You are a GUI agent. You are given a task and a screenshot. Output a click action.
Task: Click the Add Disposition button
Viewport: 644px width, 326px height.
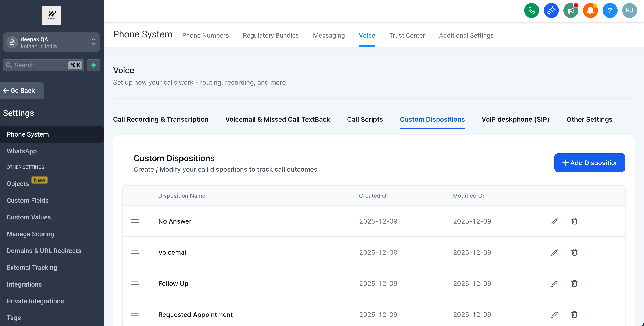tap(590, 162)
